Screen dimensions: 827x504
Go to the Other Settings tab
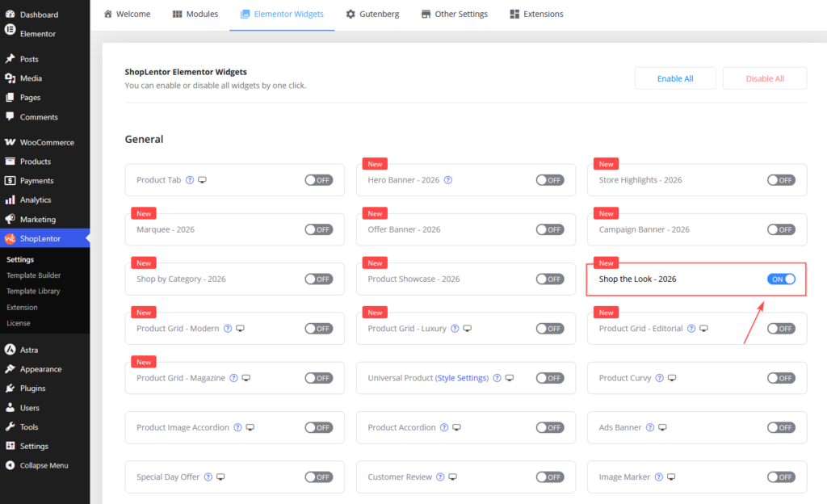pos(454,15)
